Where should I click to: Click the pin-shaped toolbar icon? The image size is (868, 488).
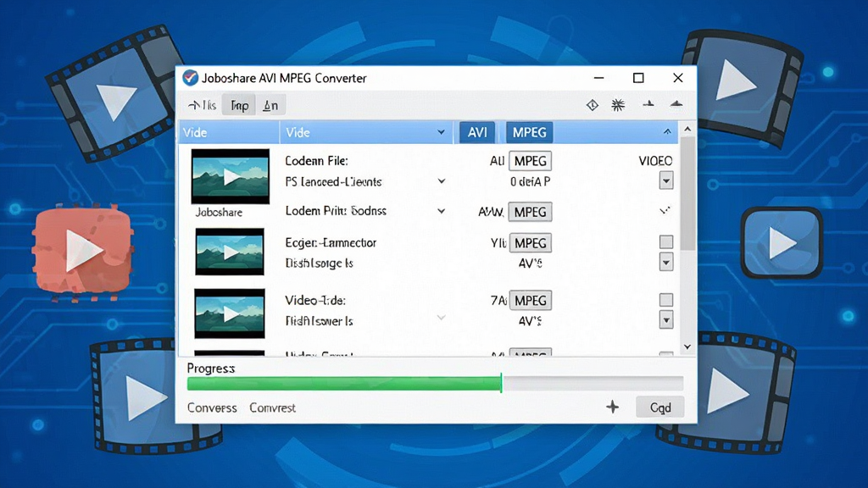pos(648,103)
